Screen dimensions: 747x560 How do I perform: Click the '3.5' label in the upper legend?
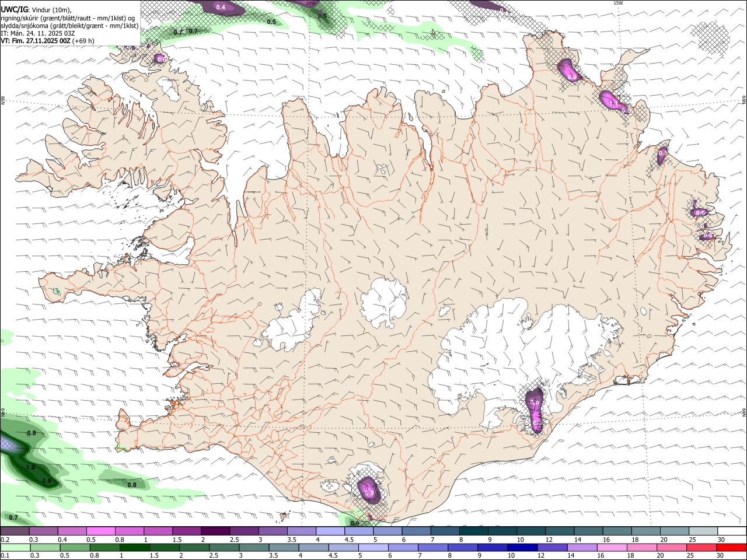pos(291,540)
